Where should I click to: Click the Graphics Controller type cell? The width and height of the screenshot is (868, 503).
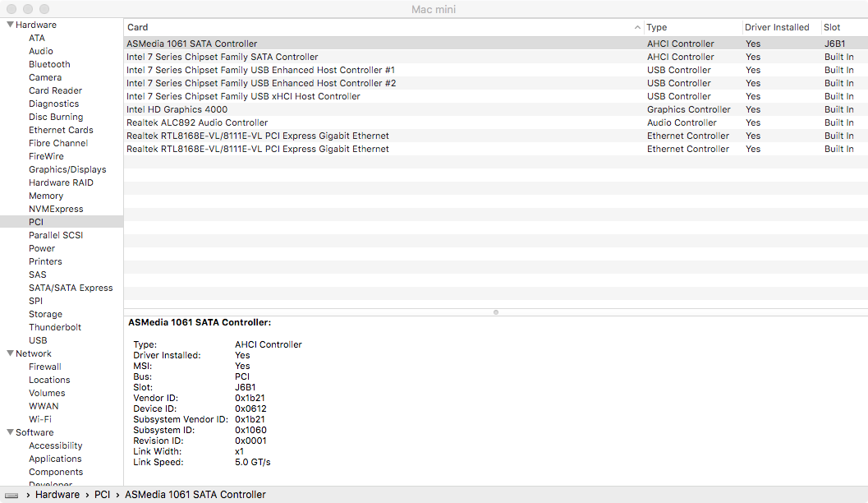coord(689,109)
